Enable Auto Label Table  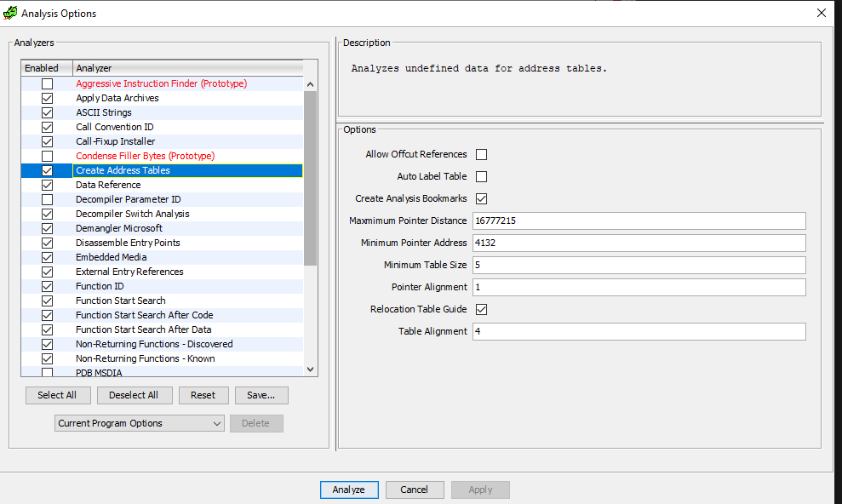click(x=481, y=176)
